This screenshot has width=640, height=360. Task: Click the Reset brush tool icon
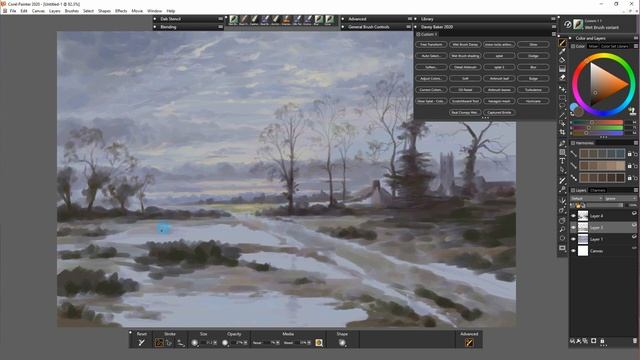pyautogui.click(x=141, y=343)
